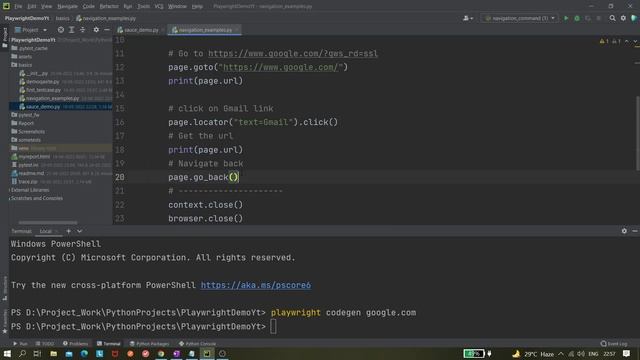This screenshot has height=360, width=640.
Task: Expand Scratches and Consoles node
Action: [10, 198]
